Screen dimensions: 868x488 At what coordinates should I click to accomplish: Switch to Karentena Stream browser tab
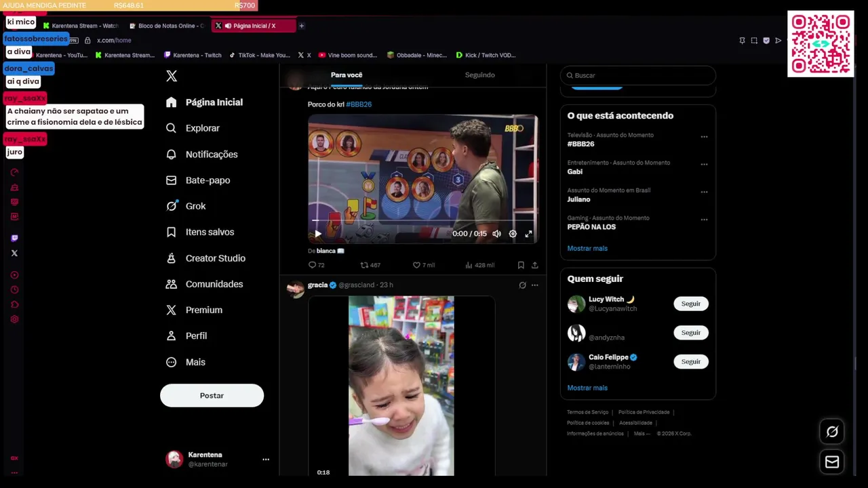point(81,26)
